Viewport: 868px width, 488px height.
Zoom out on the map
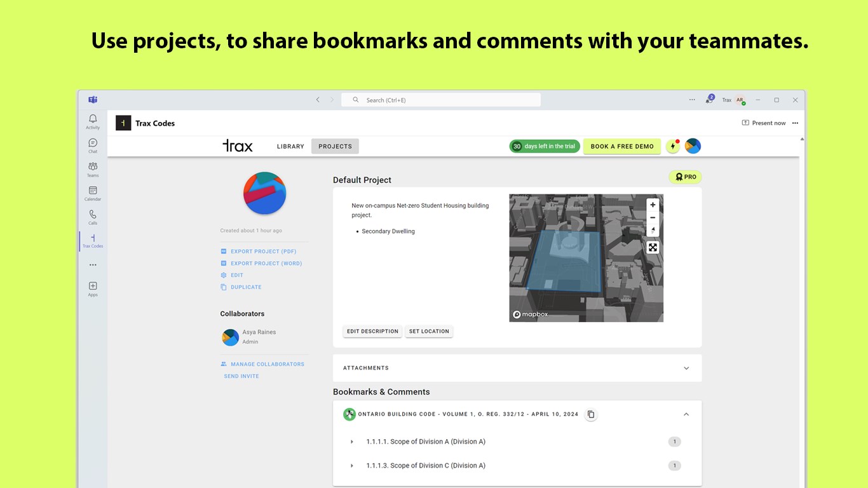coord(653,218)
